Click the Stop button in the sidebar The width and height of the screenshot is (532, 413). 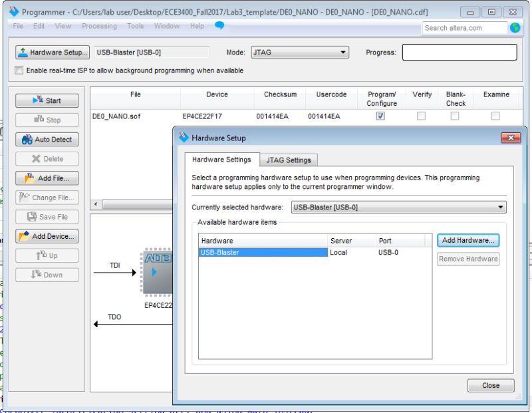pyautogui.click(x=47, y=120)
